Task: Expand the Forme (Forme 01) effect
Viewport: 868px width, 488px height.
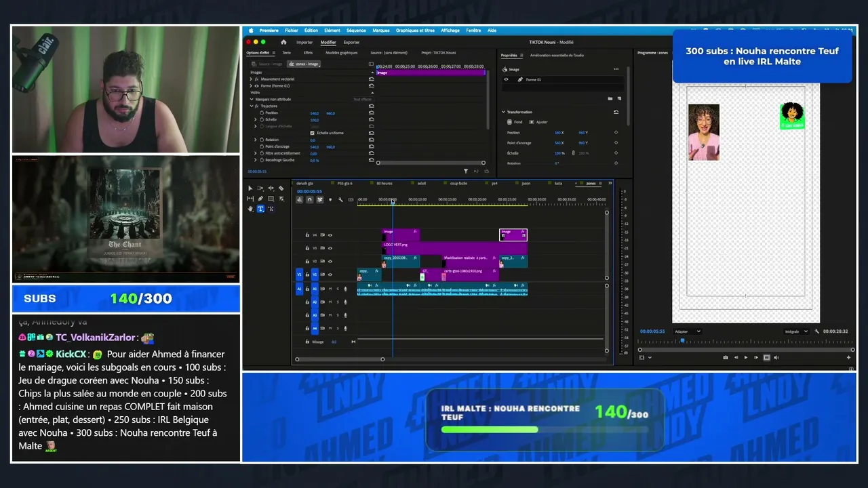Action: (x=251, y=86)
